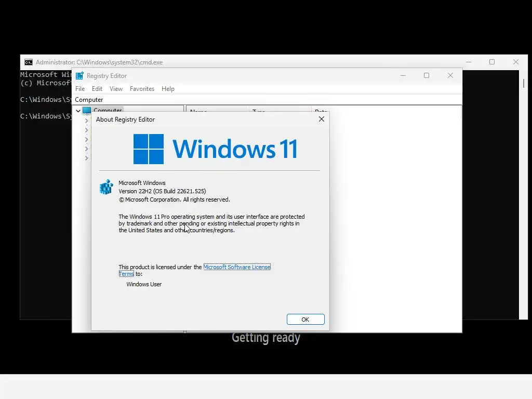This screenshot has height=399, width=532.
Task: Close the Administrator cmd.exe window
Action: click(x=516, y=62)
